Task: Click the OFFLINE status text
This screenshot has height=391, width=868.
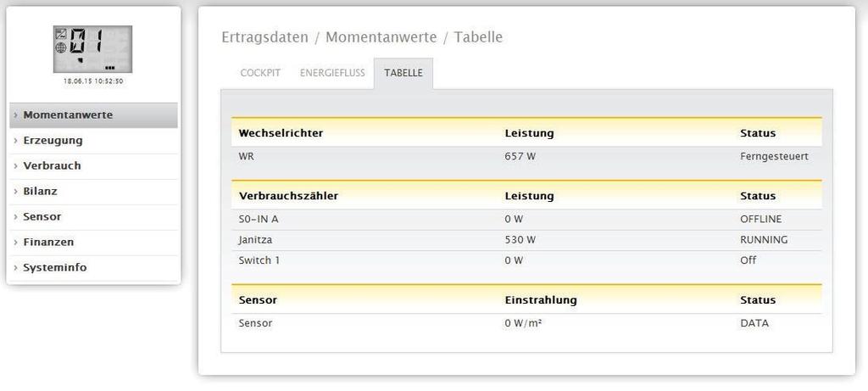Action: tap(761, 220)
